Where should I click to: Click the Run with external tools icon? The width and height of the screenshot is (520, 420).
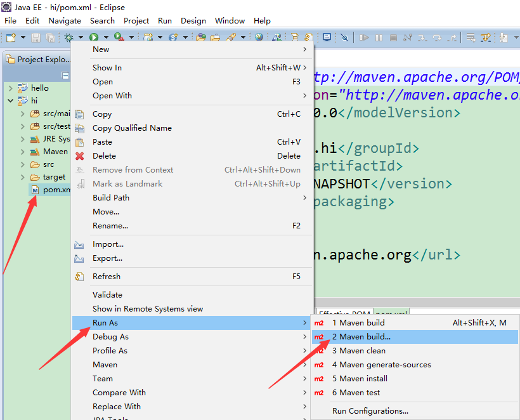pos(119,37)
